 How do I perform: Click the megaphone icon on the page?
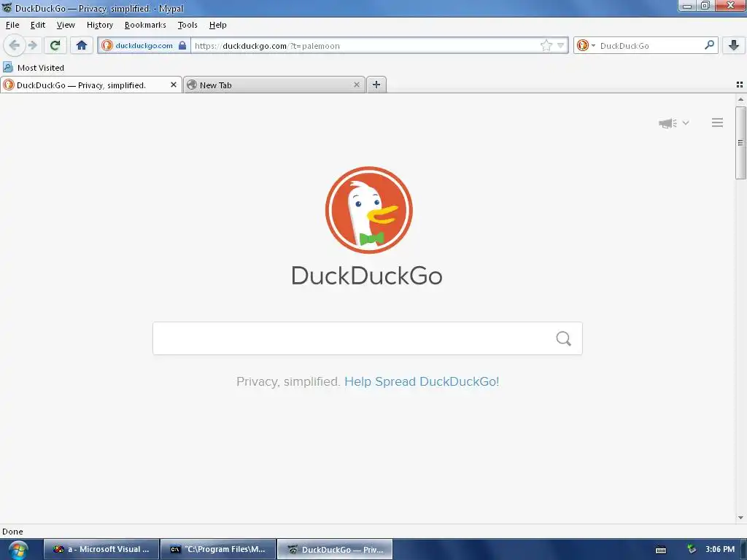[x=667, y=122]
